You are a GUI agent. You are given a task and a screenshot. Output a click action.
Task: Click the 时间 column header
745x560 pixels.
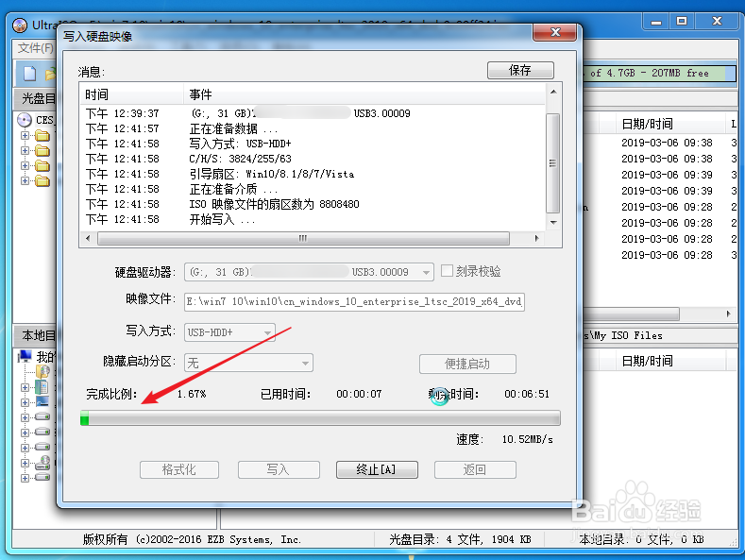tap(131, 94)
